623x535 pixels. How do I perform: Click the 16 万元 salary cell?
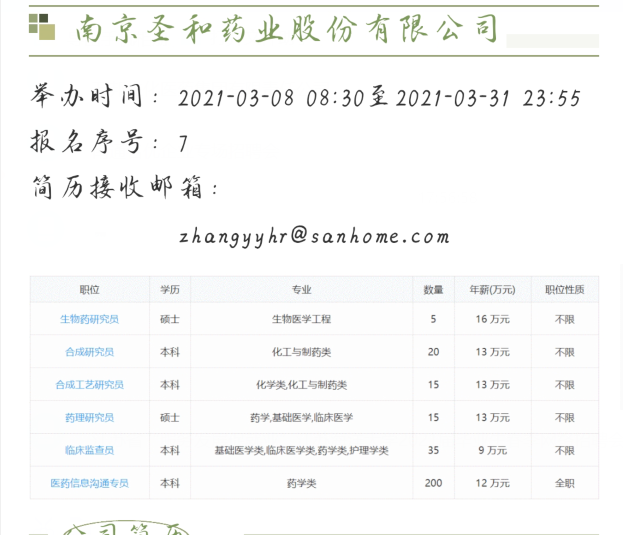point(492,319)
